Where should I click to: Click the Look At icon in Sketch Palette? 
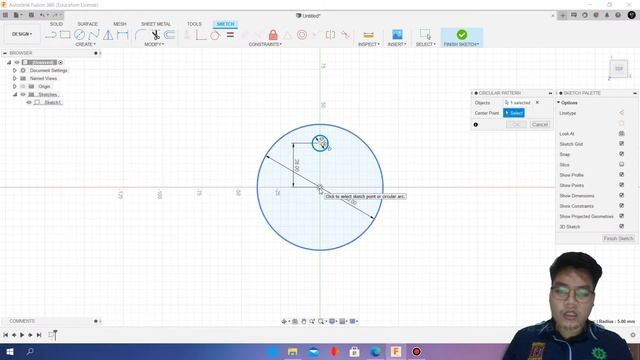pyautogui.click(x=621, y=133)
